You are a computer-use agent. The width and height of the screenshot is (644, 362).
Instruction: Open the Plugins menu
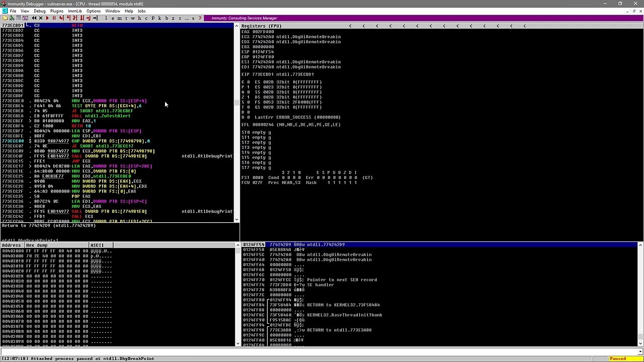(56, 11)
